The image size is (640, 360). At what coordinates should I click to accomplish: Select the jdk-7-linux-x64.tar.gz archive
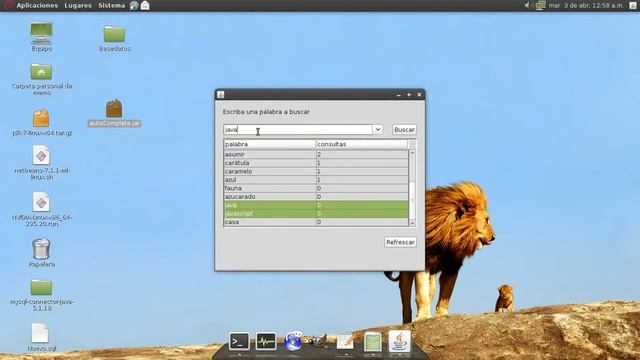(42, 122)
